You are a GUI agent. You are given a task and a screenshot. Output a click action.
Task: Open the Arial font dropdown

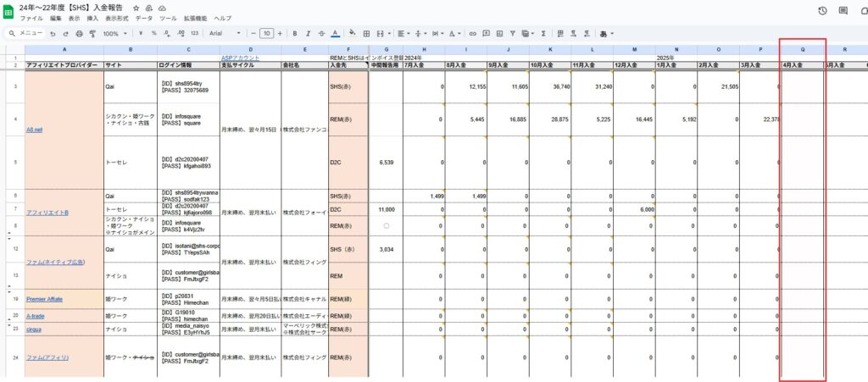pos(225,34)
